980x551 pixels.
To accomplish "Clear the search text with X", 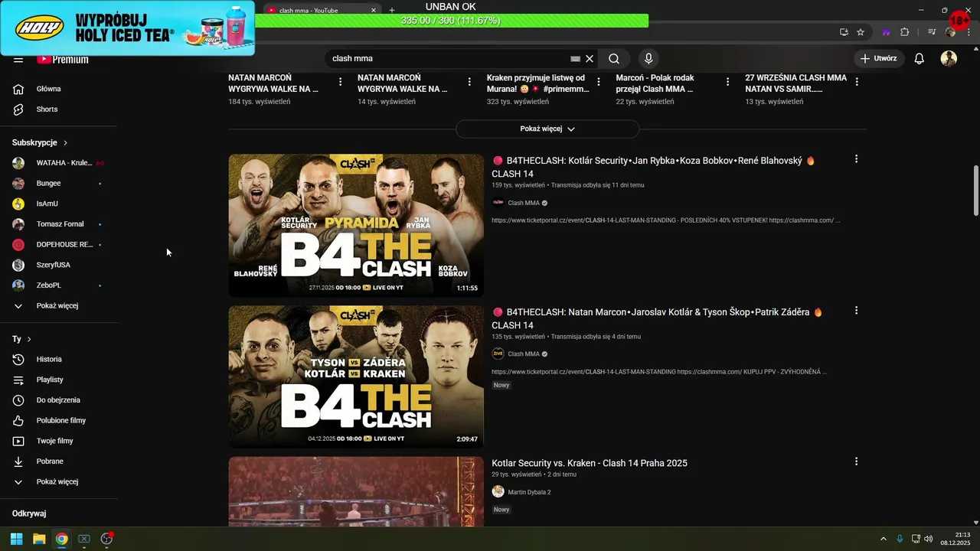I will click(x=590, y=58).
